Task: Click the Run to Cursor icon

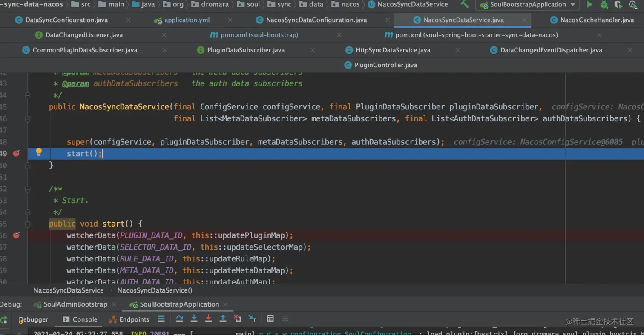Action: pyautogui.click(x=252, y=319)
